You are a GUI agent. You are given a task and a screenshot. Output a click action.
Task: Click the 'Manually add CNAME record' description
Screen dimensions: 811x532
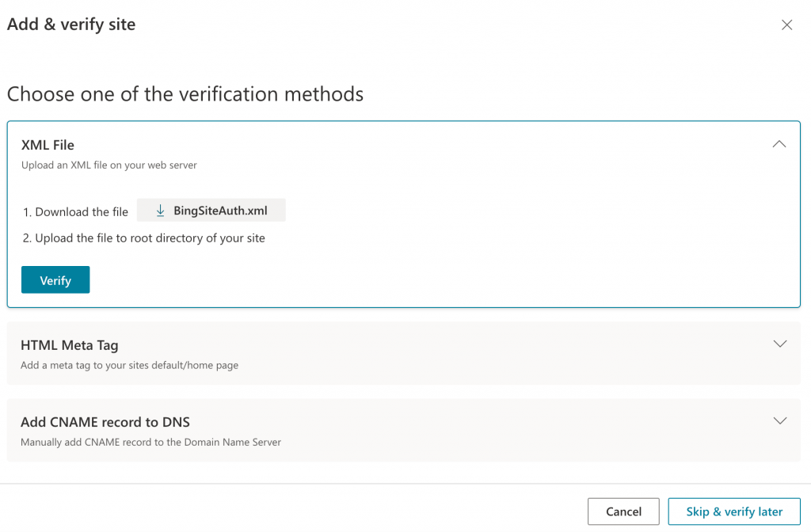coord(150,443)
